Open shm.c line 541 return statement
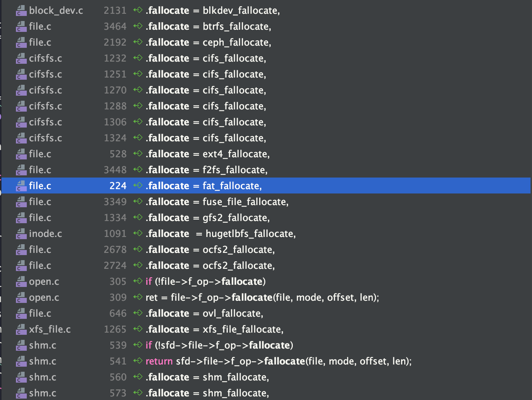The height and width of the screenshot is (400, 532). coord(266,361)
